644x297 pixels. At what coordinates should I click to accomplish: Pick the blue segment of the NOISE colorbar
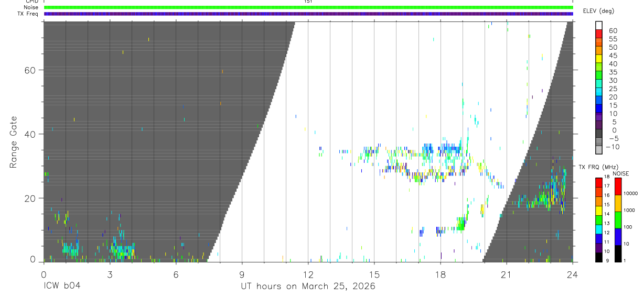618,237
